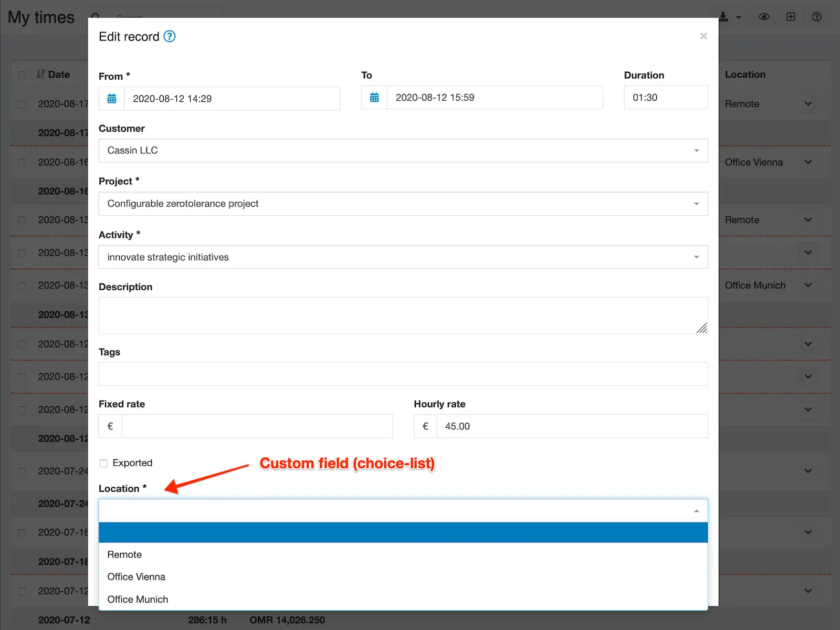Tick the Exported checkbox
This screenshot has height=630, width=840.
pos(103,463)
